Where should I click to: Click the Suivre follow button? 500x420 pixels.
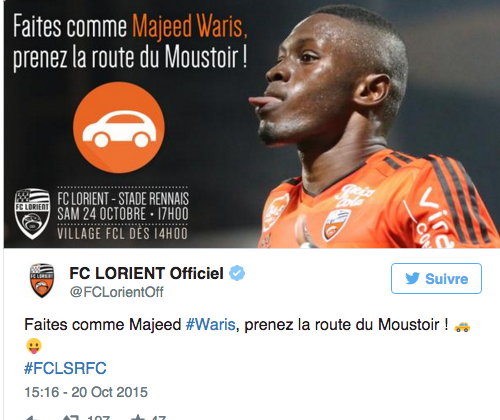click(436, 278)
